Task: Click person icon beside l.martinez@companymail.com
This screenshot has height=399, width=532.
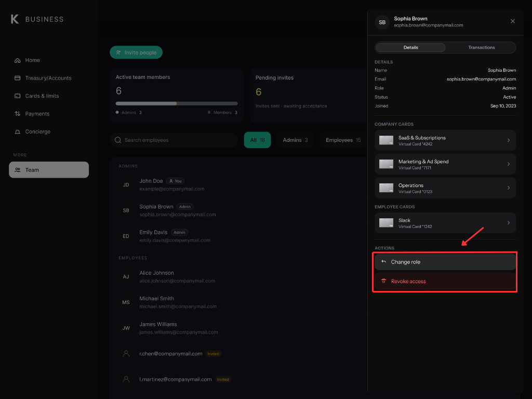Action: click(x=126, y=379)
